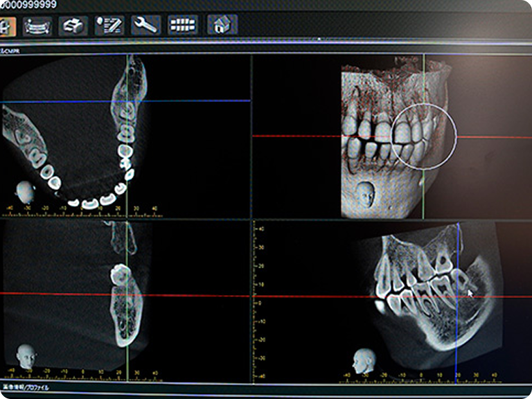Click the home icon in toolbar
This screenshot has height=399, width=532.
pos(222,26)
